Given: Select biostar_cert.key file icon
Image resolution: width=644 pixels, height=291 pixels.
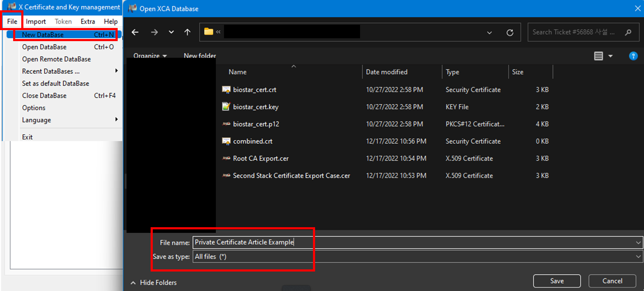Looking at the screenshot, I should coord(226,107).
